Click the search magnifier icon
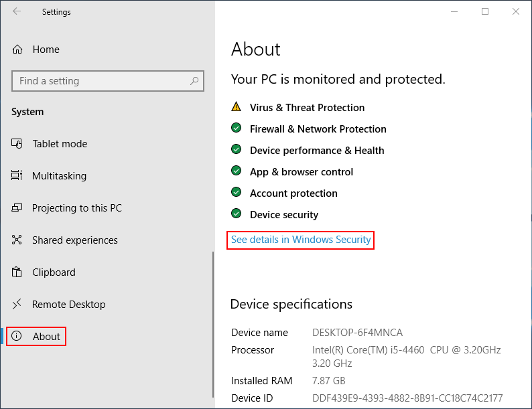 pyautogui.click(x=194, y=81)
